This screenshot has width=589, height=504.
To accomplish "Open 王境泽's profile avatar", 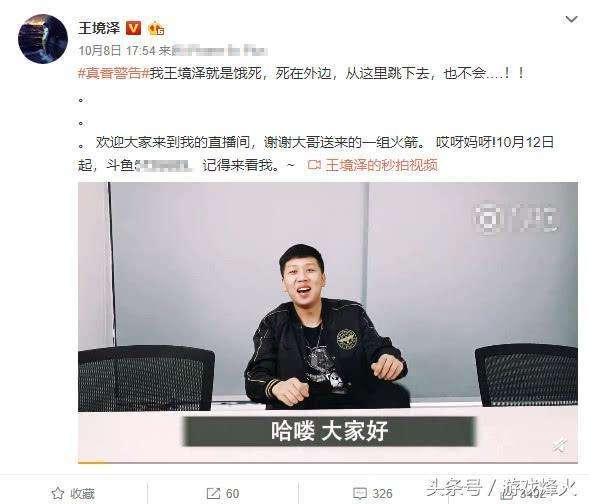I will click(x=43, y=39).
